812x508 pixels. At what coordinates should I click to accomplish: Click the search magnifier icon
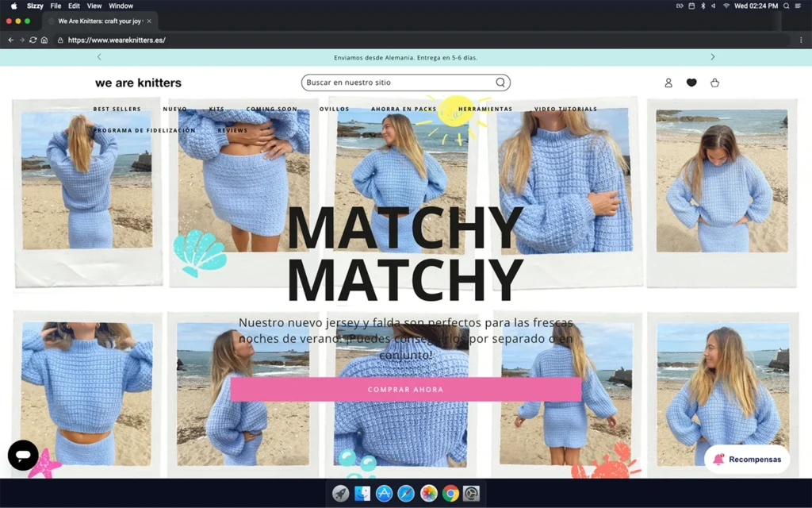500,83
